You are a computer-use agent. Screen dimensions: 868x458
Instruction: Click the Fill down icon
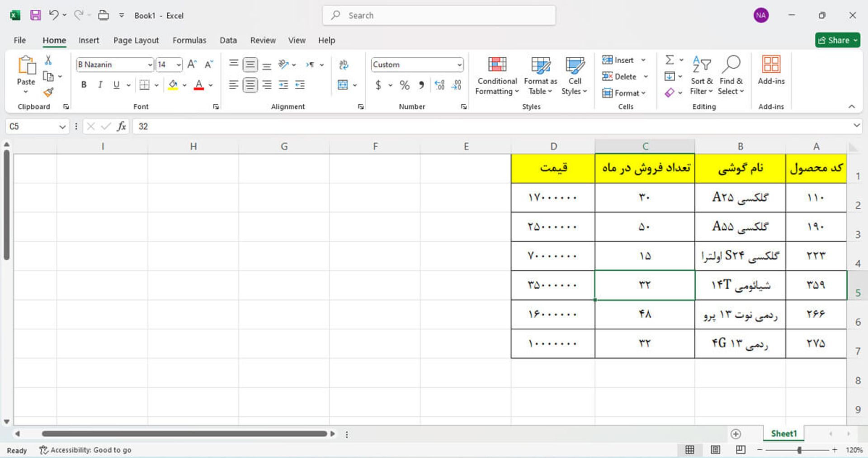(x=670, y=76)
